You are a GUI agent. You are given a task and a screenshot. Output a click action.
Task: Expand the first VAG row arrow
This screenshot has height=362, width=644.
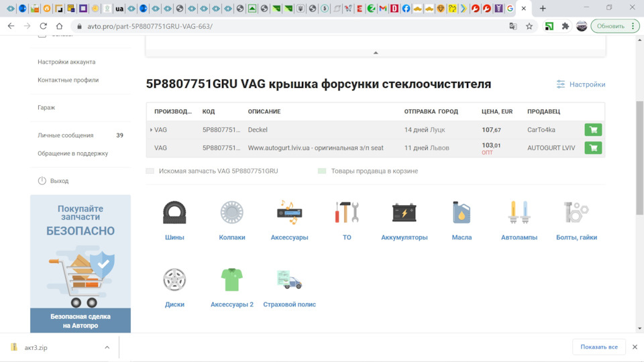point(151,129)
